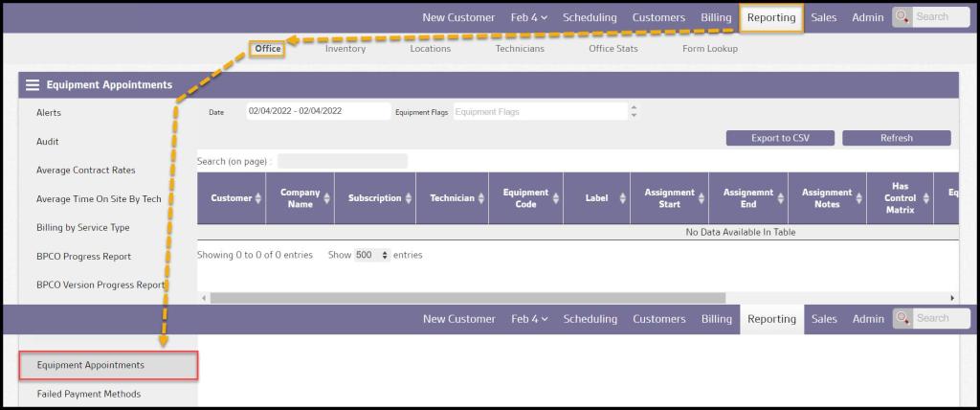Expand Feb 4 dropdown in topmost navigation bar
The width and height of the screenshot is (980, 410).
[x=528, y=17]
